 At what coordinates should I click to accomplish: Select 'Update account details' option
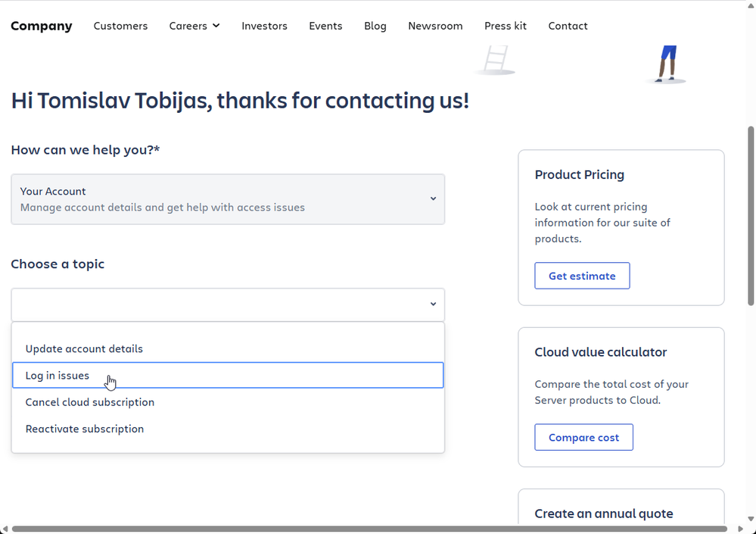pos(84,349)
